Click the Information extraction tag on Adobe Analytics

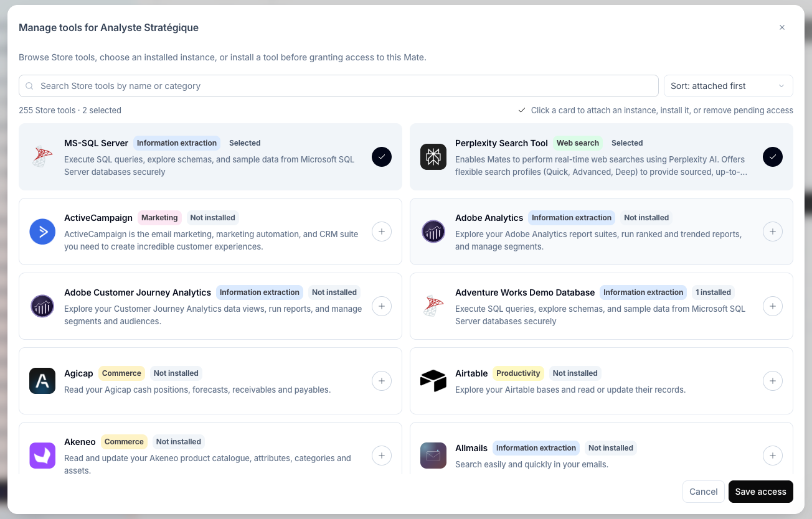tap(572, 218)
